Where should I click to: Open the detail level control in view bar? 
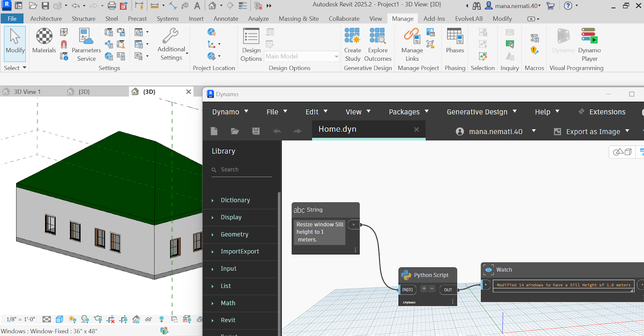pyautogui.click(x=47, y=320)
